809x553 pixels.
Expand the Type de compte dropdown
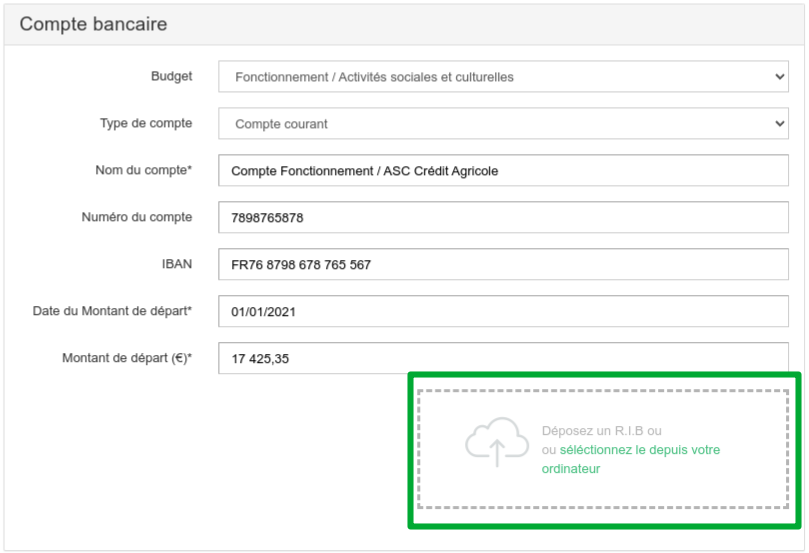tap(503, 124)
